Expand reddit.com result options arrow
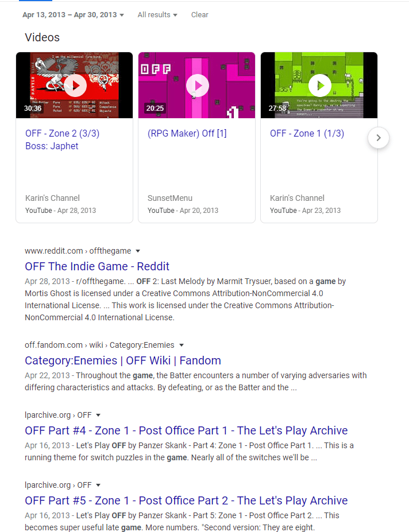 [x=138, y=251]
